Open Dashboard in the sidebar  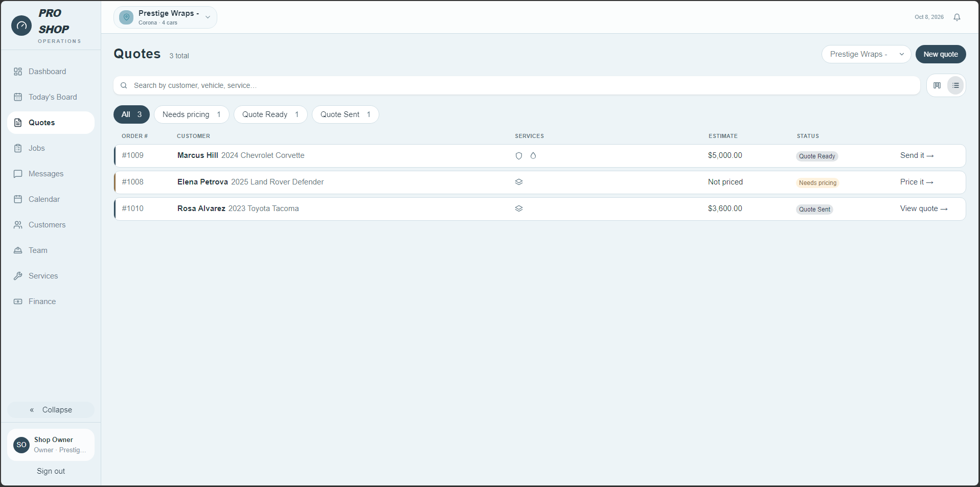click(51, 72)
